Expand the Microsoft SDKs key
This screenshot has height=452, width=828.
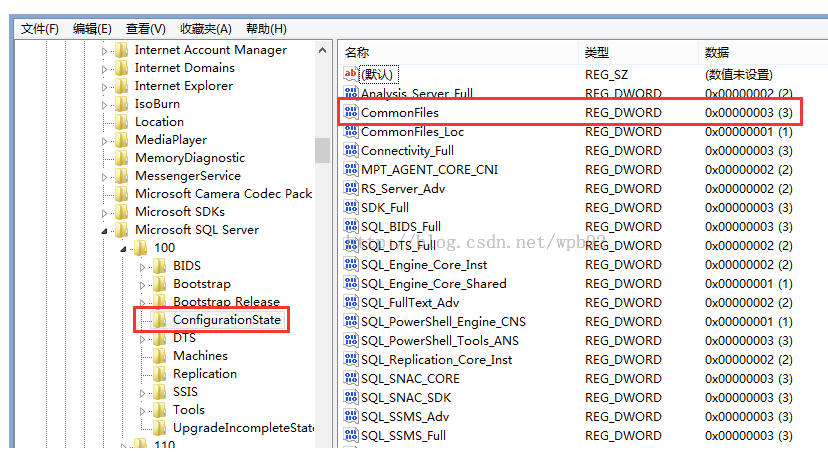(104, 213)
